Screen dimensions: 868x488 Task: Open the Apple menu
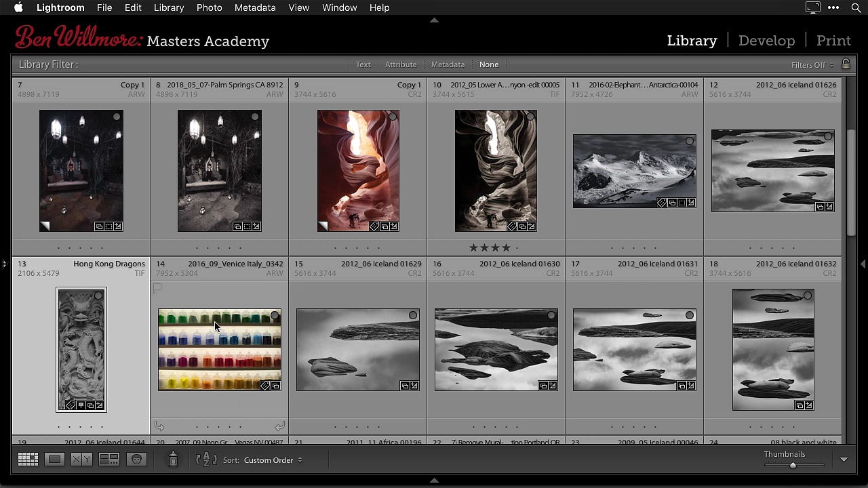click(x=18, y=7)
